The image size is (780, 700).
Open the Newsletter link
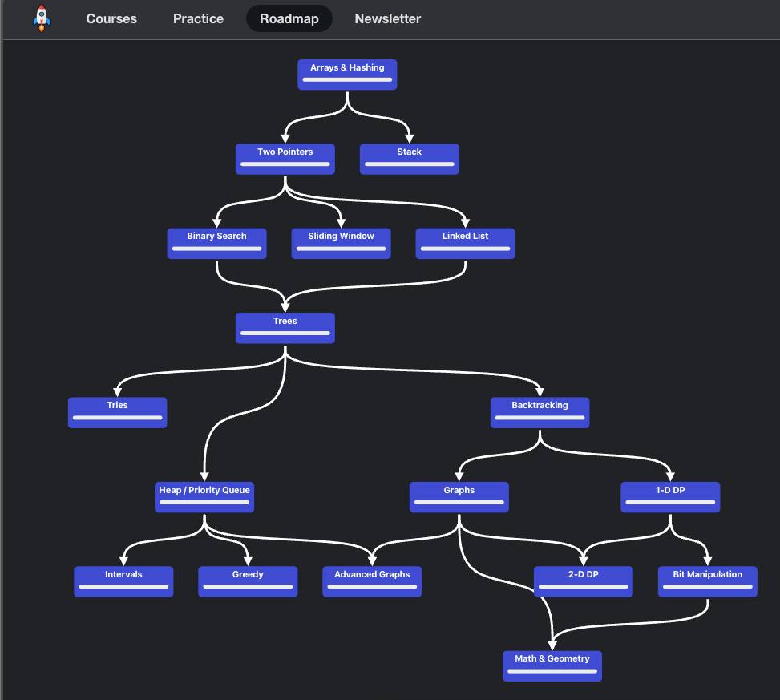click(x=387, y=19)
